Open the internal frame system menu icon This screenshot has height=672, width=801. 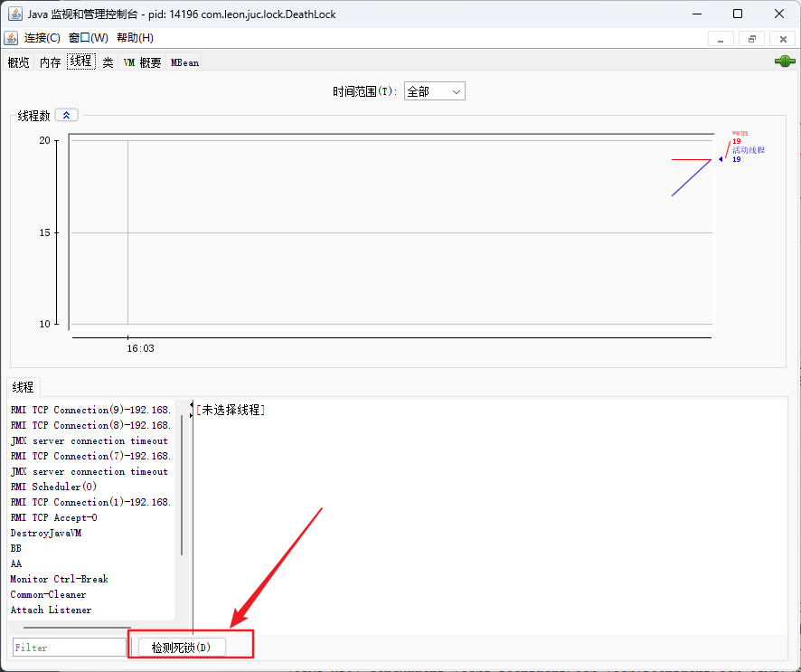[x=11, y=38]
